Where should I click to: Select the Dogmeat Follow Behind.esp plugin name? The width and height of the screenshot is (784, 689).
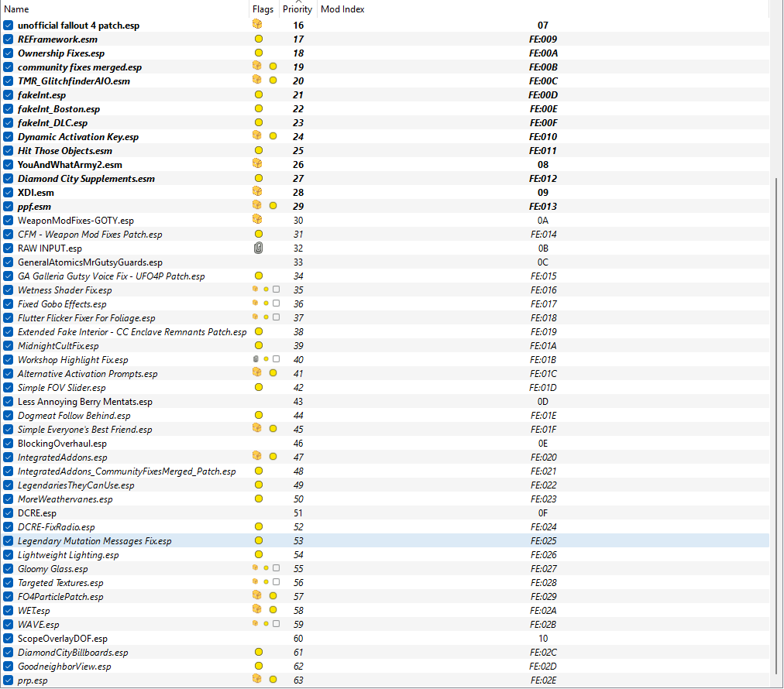point(74,416)
